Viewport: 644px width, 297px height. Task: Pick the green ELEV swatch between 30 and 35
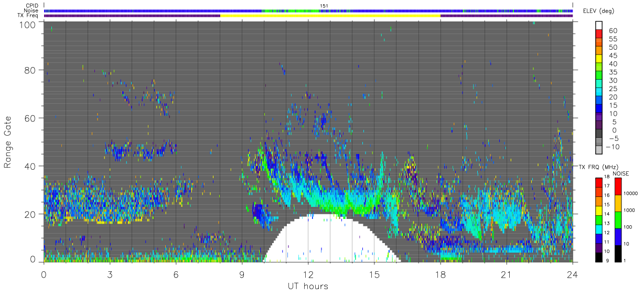(x=599, y=75)
